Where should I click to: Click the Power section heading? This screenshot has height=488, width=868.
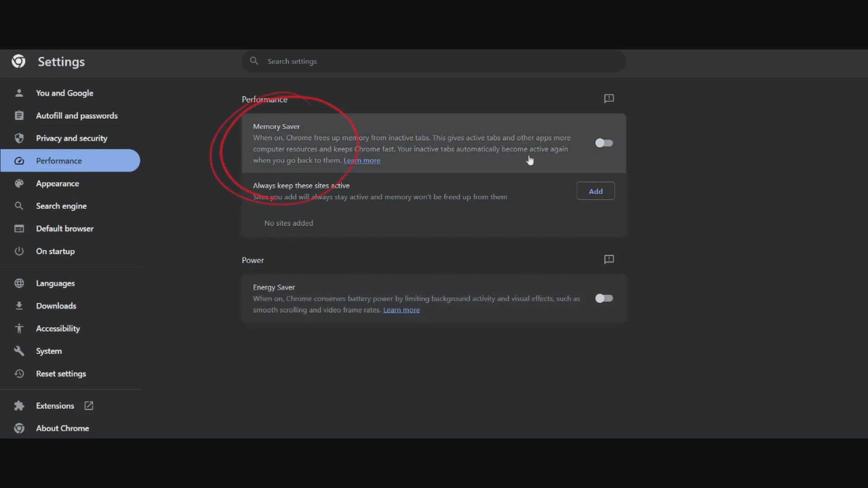click(253, 260)
